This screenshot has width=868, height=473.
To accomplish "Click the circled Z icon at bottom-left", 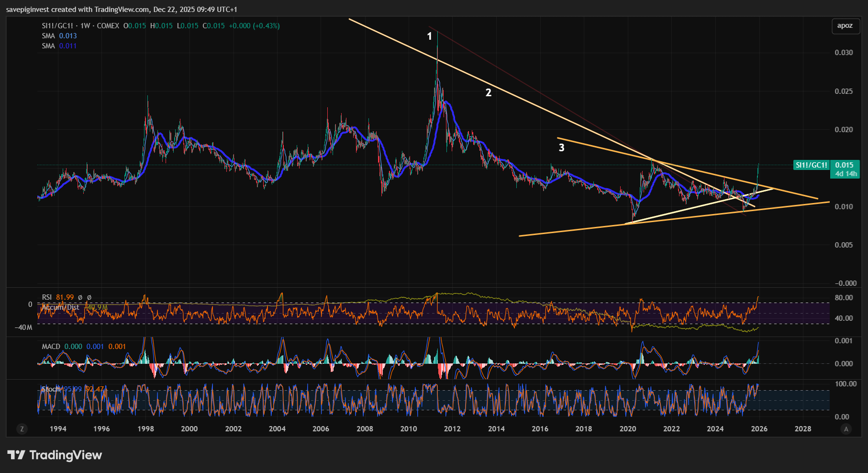I will click(22, 429).
